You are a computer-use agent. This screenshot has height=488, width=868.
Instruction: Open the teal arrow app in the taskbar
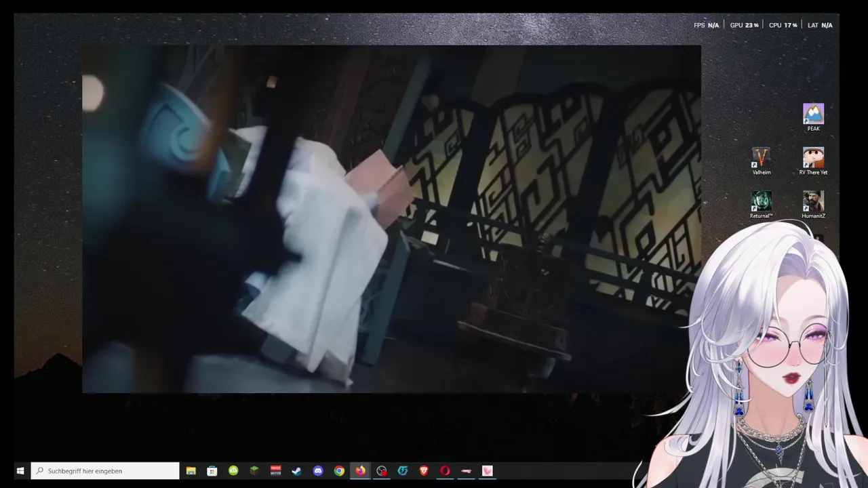(x=403, y=470)
